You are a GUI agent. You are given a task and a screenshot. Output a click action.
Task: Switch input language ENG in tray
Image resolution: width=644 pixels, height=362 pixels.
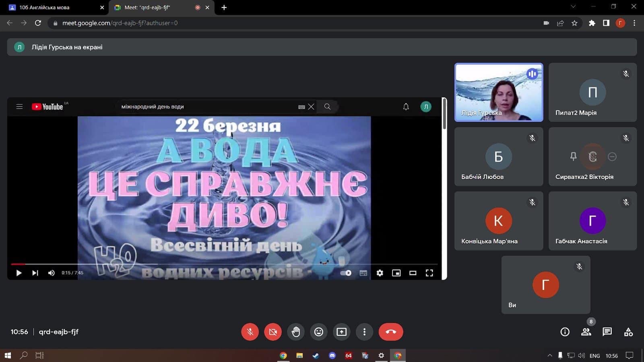coord(594,356)
